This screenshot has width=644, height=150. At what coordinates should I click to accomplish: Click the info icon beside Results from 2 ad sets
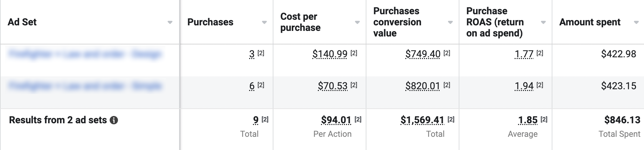point(114,120)
